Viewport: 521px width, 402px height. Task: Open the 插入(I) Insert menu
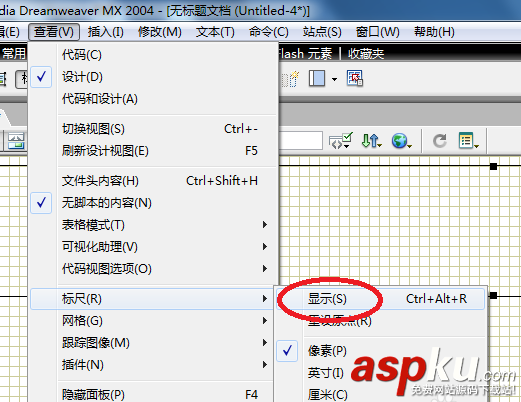pos(106,32)
